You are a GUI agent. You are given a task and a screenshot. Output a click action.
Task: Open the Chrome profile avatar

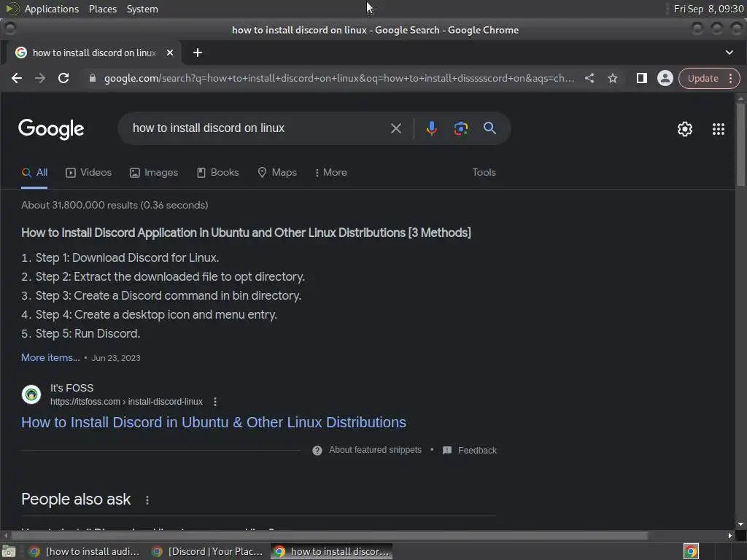[x=665, y=78]
